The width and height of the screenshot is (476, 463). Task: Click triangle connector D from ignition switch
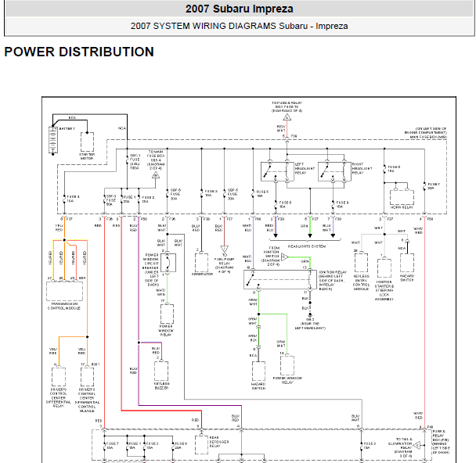[x=284, y=257]
